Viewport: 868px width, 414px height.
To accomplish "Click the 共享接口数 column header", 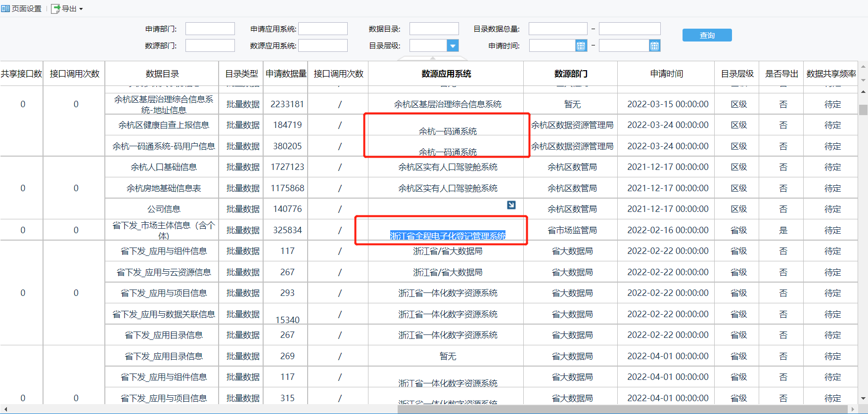I will (21, 74).
